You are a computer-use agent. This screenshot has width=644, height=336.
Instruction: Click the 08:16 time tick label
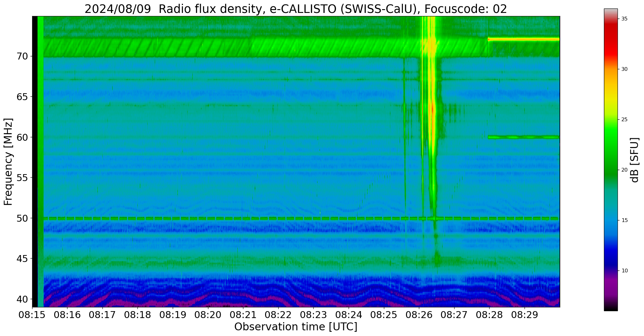(x=67, y=315)
